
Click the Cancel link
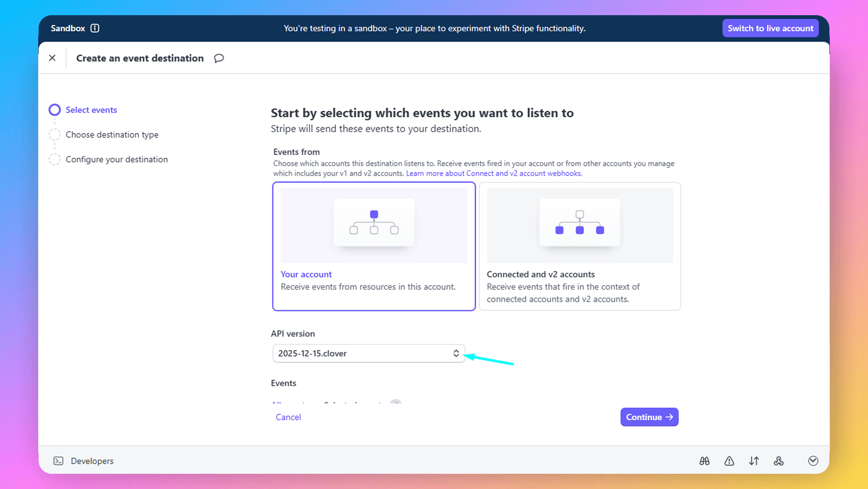point(288,417)
